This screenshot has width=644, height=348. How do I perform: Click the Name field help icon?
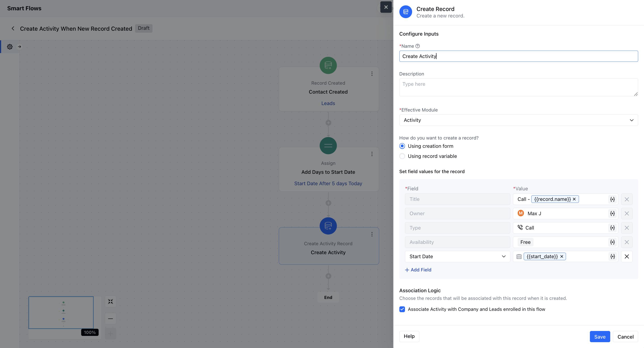[417, 46]
